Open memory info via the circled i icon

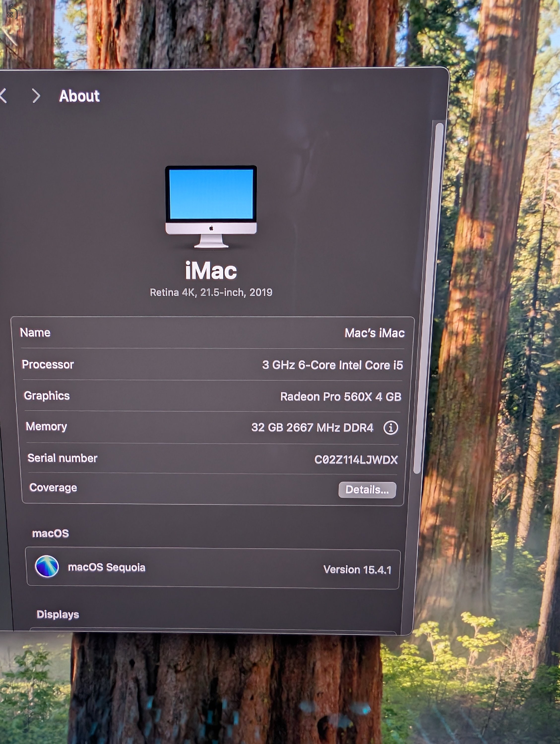tap(390, 428)
